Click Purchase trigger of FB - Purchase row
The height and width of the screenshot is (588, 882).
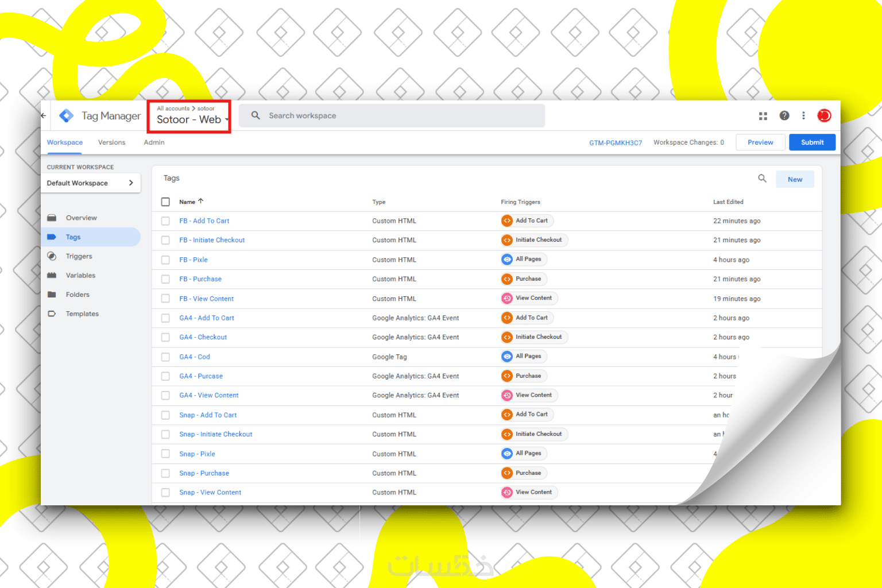tap(523, 278)
